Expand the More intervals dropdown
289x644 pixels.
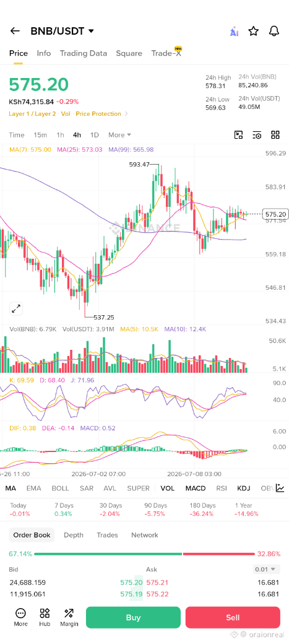(x=119, y=135)
